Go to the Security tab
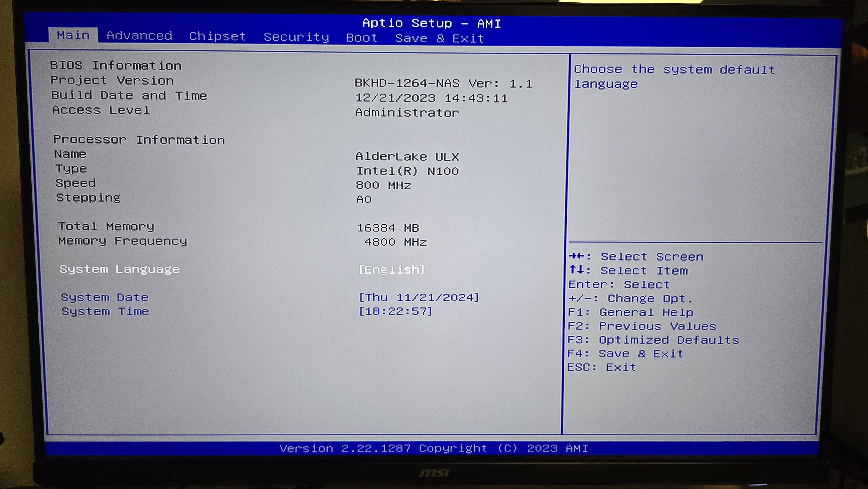The height and width of the screenshot is (489, 868). (x=296, y=37)
